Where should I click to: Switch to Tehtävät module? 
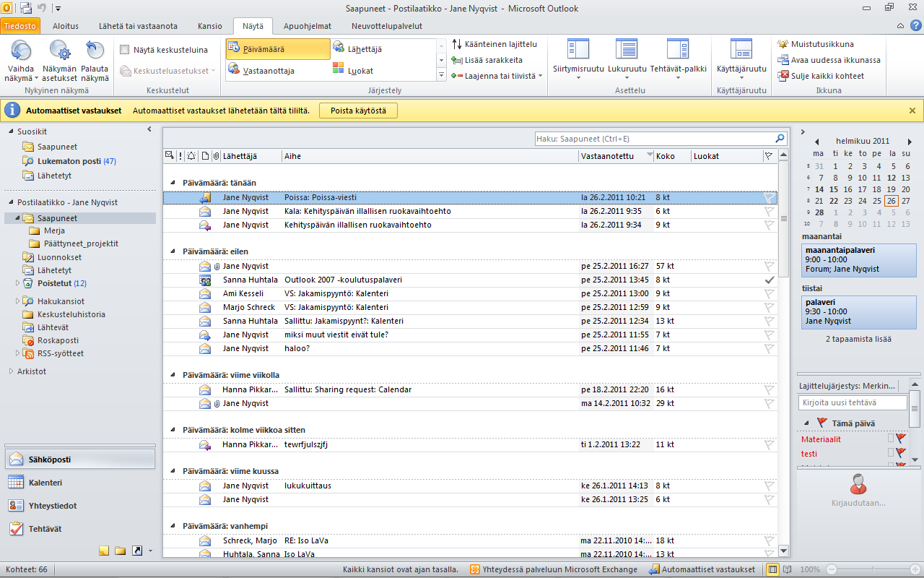pyautogui.click(x=79, y=529)
